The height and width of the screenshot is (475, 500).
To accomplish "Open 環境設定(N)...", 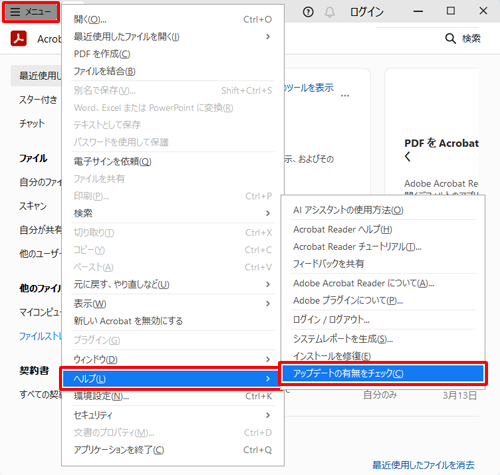I will [x=173, y=396].
